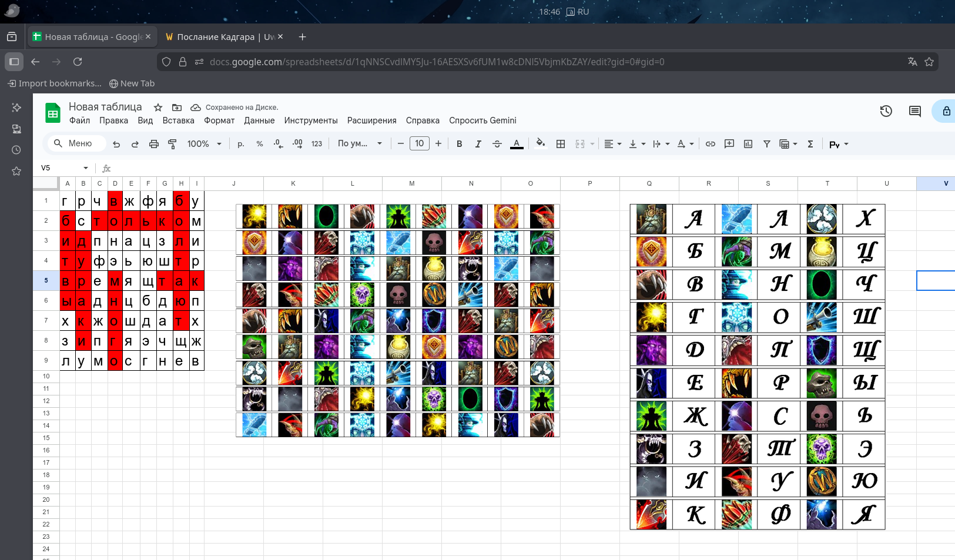955x560 pixels.
Task: Open the fill color picker
Action: [540, 143]
